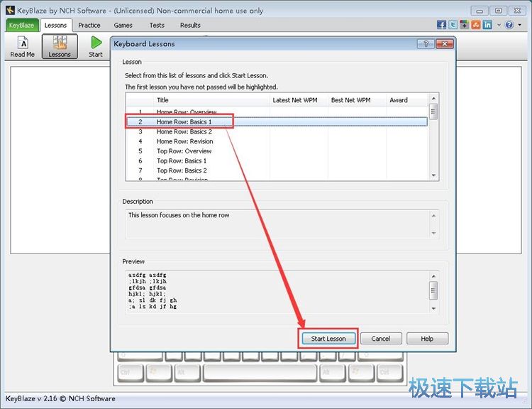
Task: Click the Help button in dialog
Action: (427, 338)
